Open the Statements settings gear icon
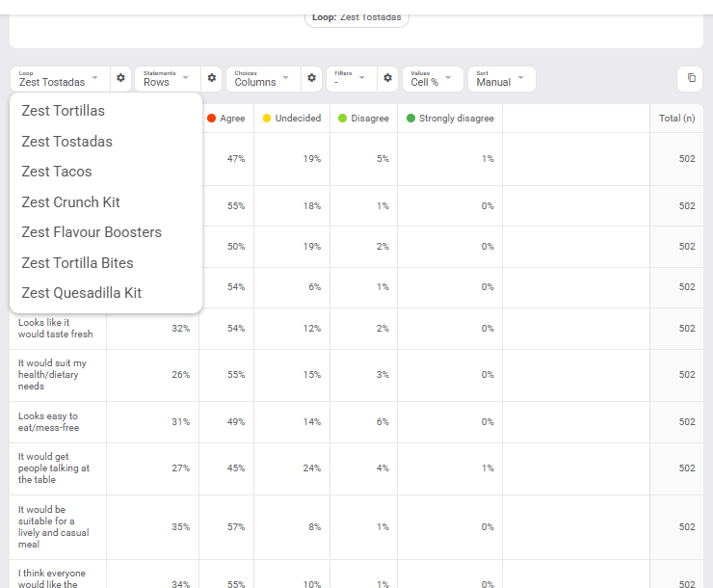Screen dimensions: 713x588 click(x=211, y=78)
